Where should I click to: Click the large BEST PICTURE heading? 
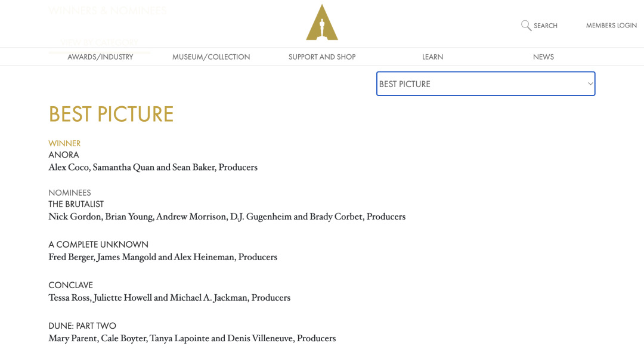111,114
